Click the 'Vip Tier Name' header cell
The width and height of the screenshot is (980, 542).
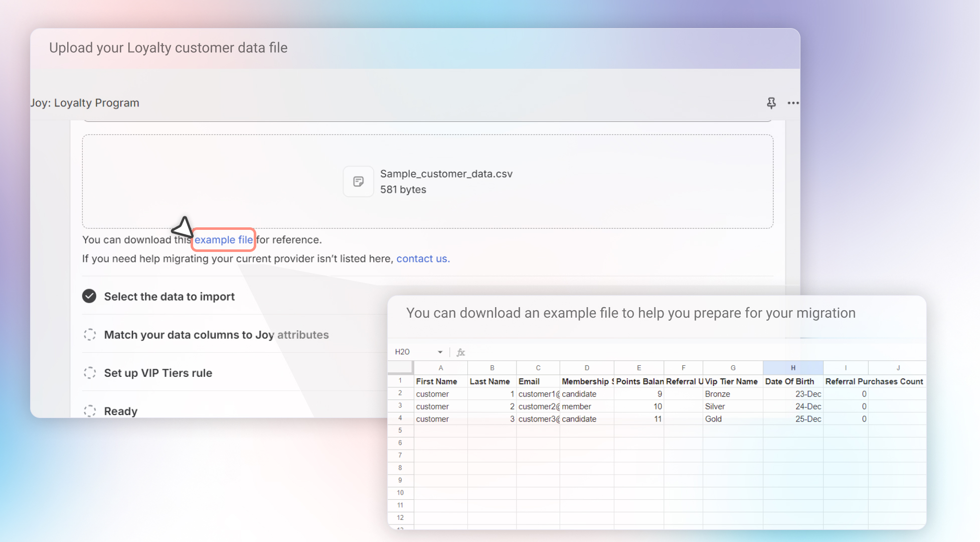click(731, 381)
